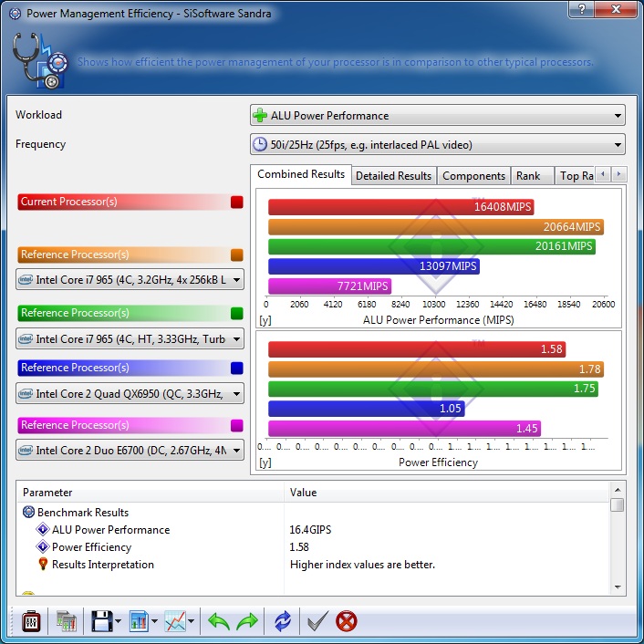Click the ALU Power Performance diamond icon

(43, 529)
